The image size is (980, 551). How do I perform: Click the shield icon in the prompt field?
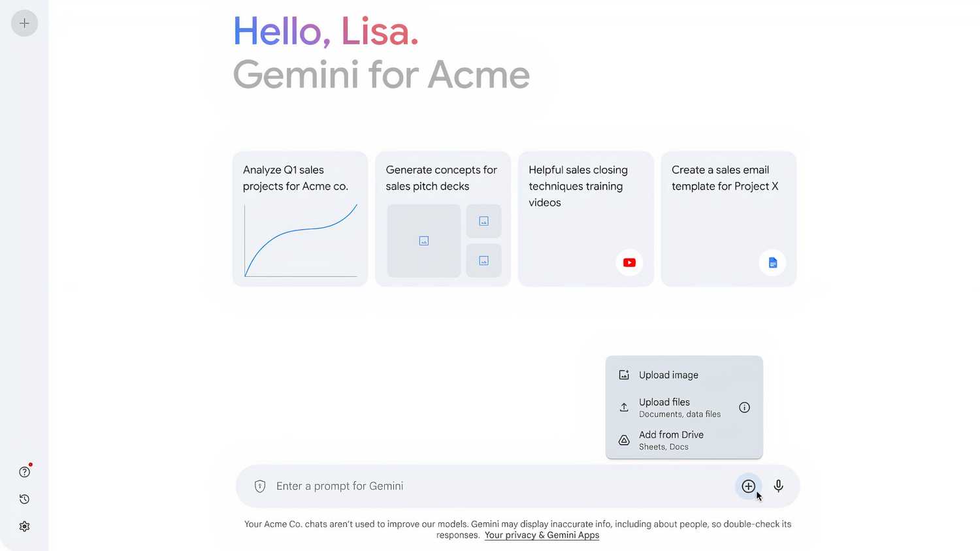(x=260, y=486)
